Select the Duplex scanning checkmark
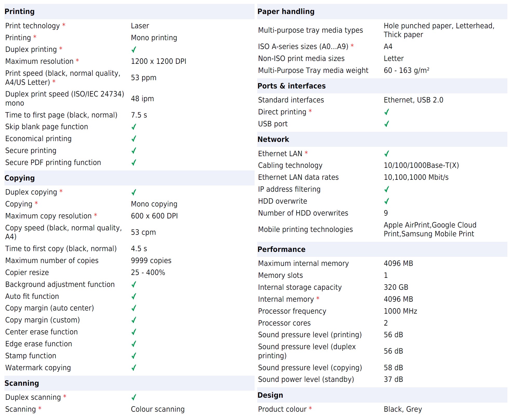The image size is (511, 420). click(x=134, y=397)
